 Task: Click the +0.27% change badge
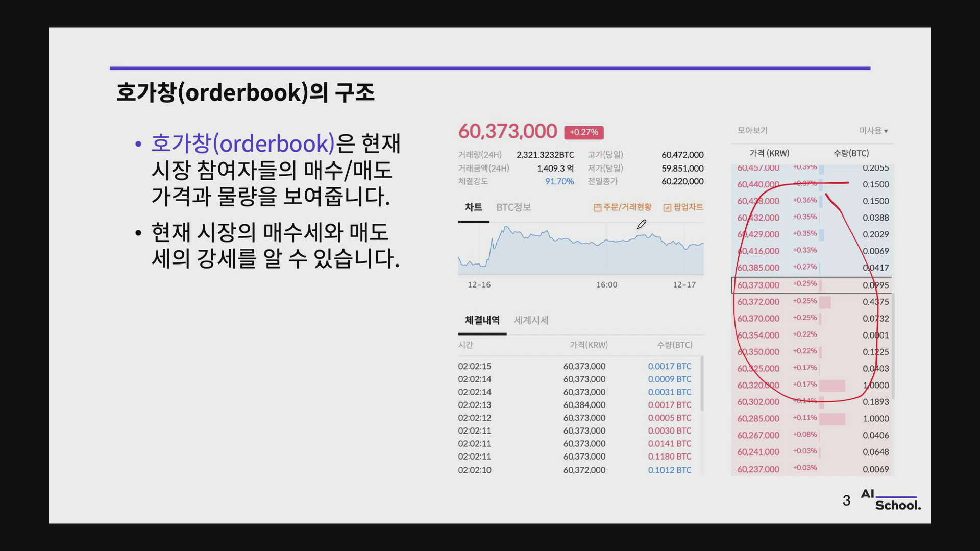point(583,132)
